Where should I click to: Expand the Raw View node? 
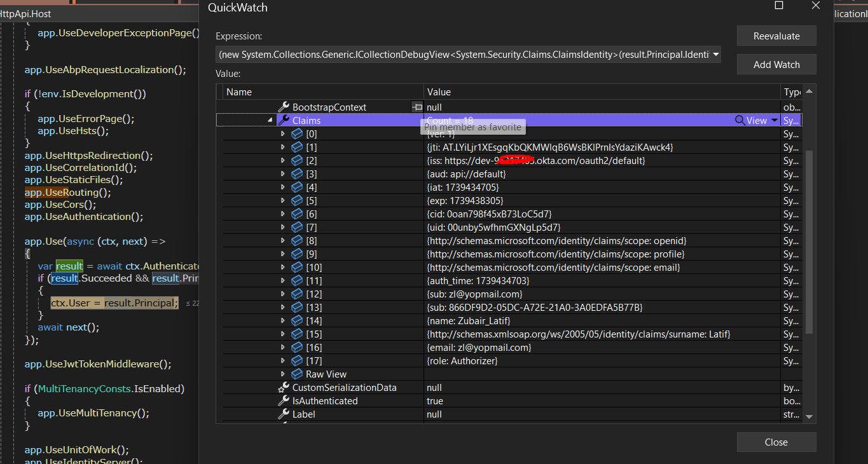(x=283, y=374)
